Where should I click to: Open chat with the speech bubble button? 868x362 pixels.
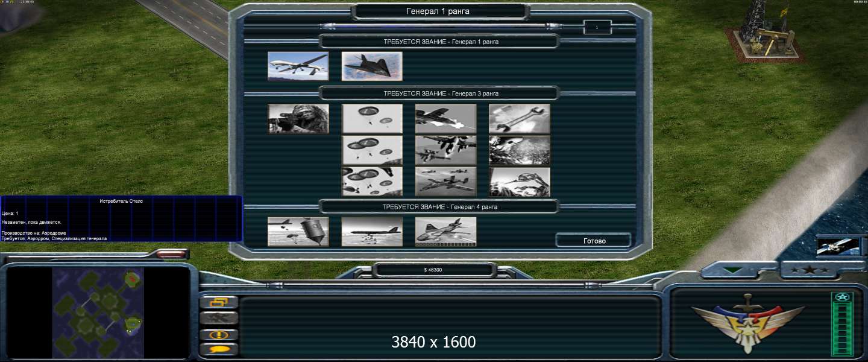tap(219, 349)
